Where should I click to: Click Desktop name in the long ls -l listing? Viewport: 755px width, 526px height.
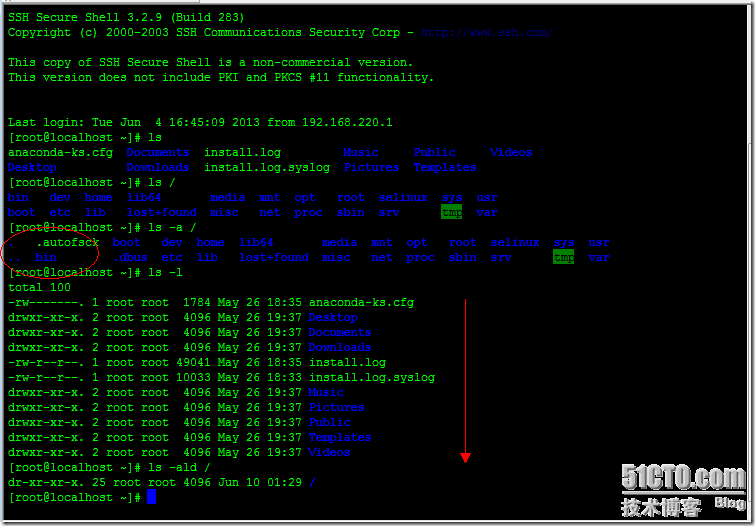[x=333, y=317]
